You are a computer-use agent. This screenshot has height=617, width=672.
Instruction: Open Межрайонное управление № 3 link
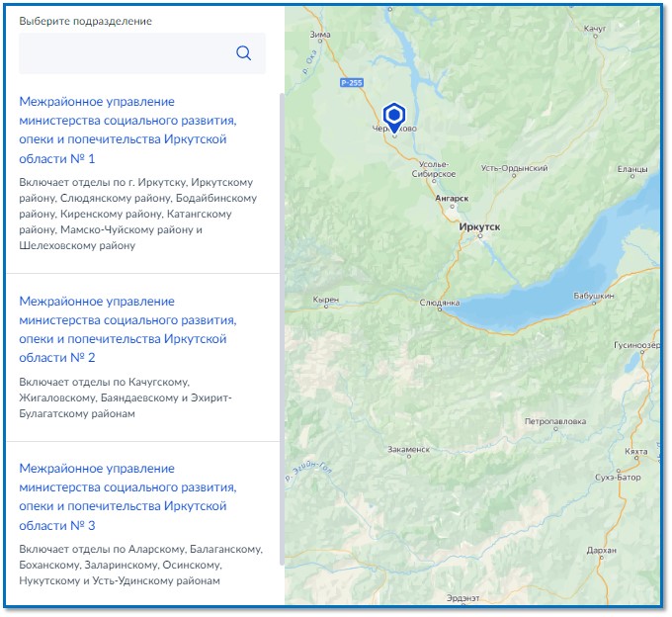pos(122,496)
